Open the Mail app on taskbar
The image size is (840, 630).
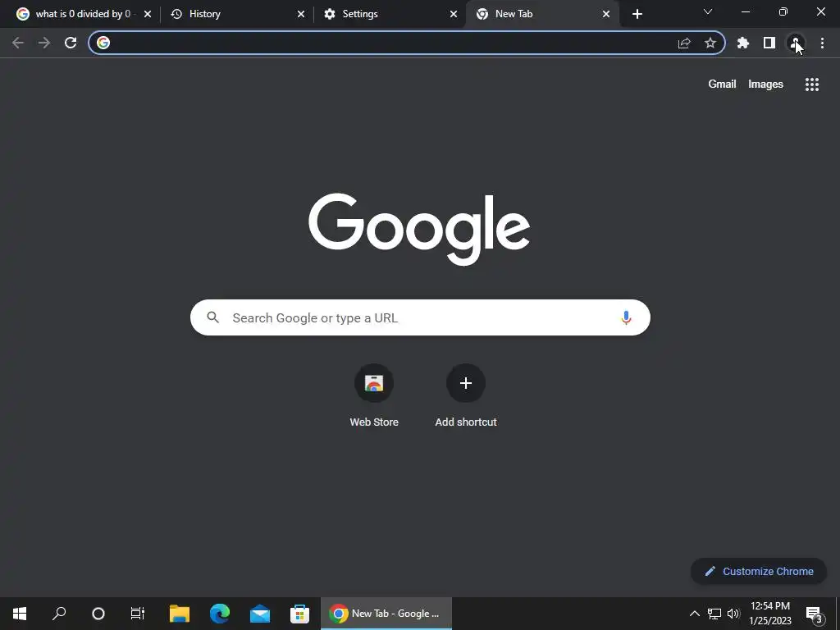[x=260, y=614]
